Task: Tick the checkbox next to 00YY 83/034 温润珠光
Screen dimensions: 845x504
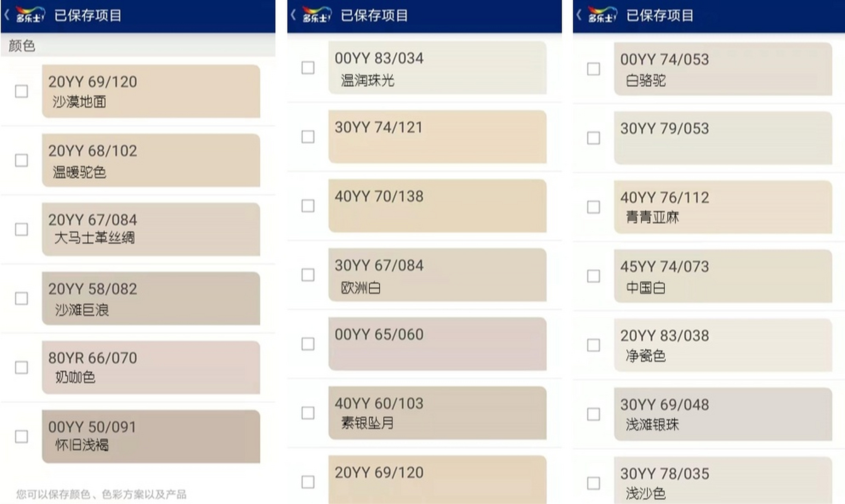Action: 308,68
